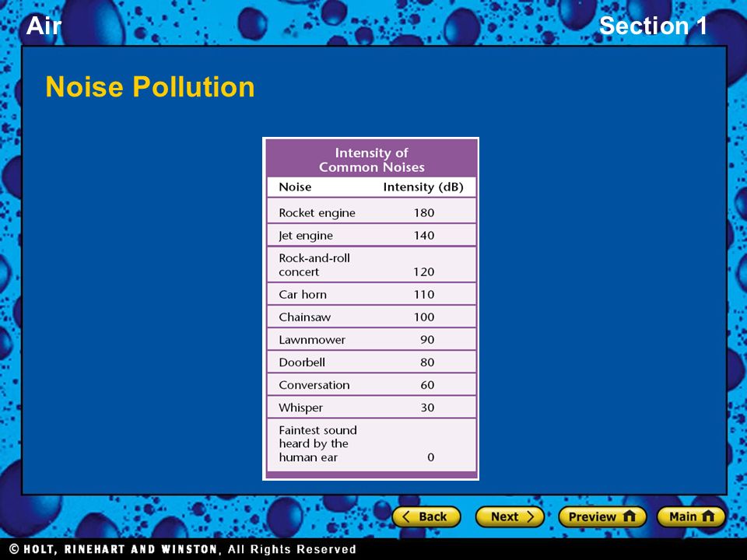
Task: Select the Chainsaw row label
Action: (x=304, y=317)
